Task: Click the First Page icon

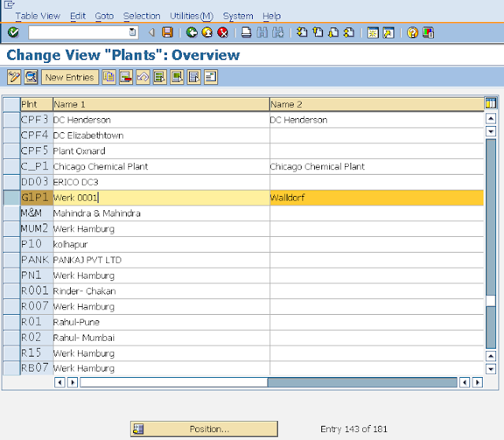Action: (x=302, y=32)
